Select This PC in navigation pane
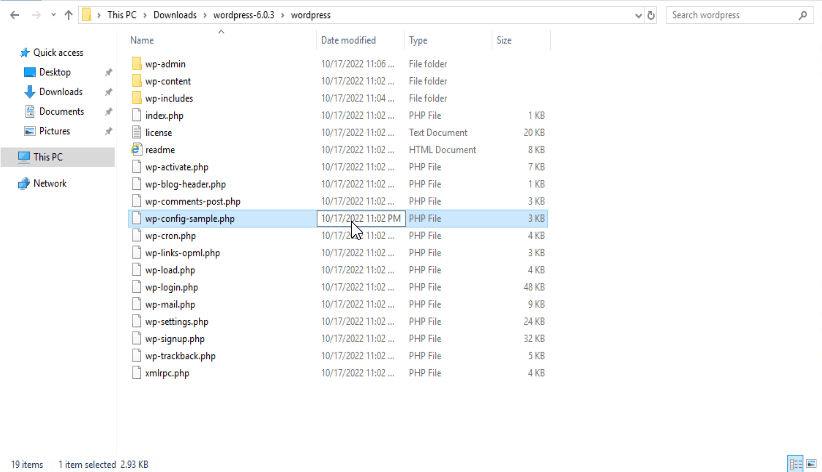Image resolution: width=822 pixels, height=472 pixels. tap(58, 157)
